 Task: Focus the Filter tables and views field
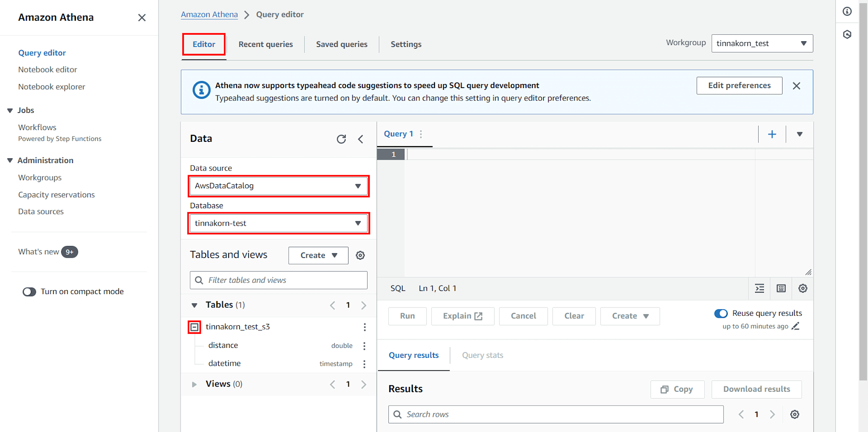279,280
